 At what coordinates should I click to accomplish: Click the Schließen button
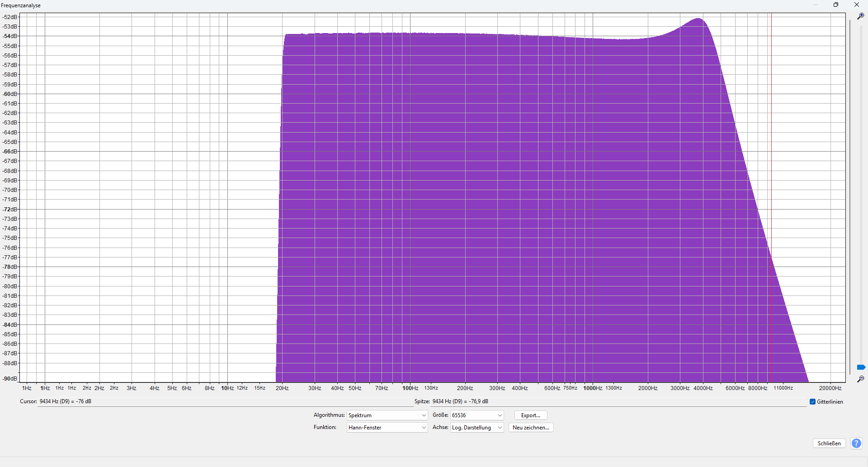pyautogui.click(x=829, y=443)
